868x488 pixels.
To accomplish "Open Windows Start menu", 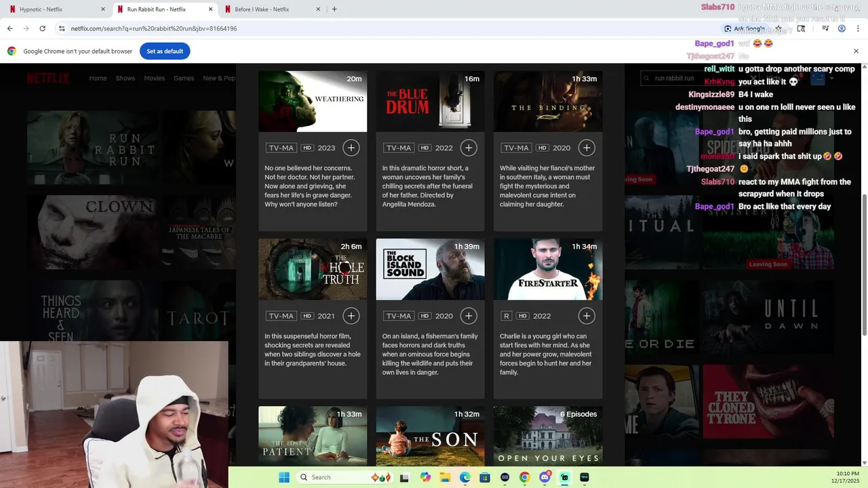I will [x=284, y=477].
